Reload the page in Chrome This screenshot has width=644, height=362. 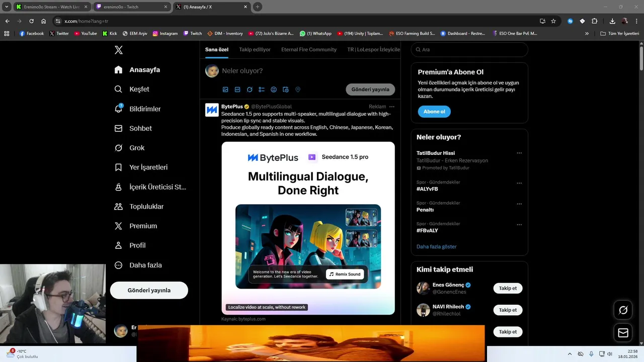pyautogui.click(x=31, y=21)
